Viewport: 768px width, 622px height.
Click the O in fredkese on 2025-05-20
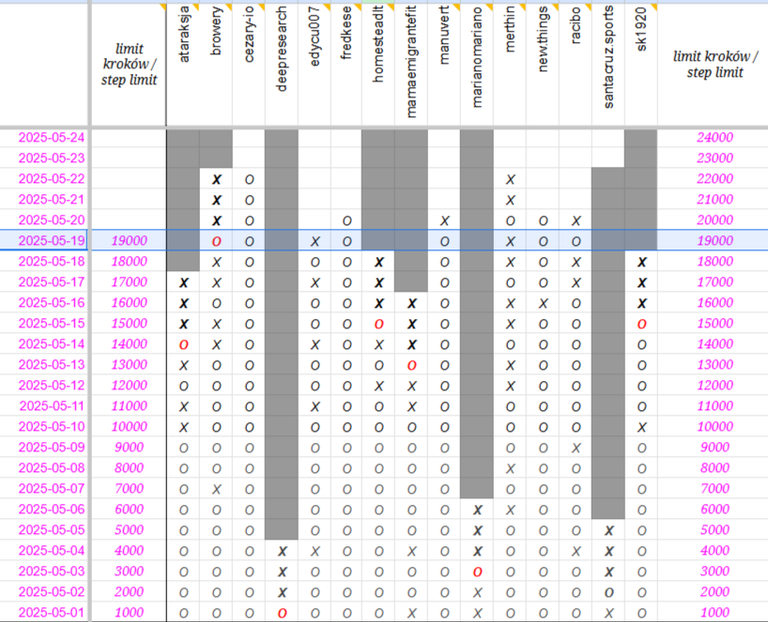click(x=347, y=220)
